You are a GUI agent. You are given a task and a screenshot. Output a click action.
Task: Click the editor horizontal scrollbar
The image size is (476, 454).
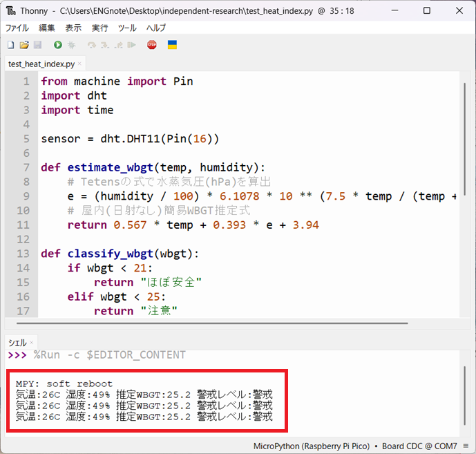(212, 323)
